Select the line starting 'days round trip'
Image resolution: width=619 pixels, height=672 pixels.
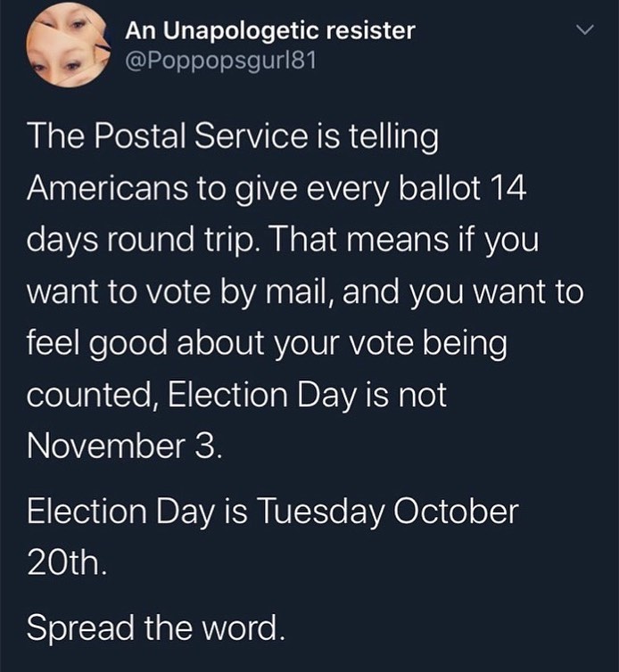(283, 241)
